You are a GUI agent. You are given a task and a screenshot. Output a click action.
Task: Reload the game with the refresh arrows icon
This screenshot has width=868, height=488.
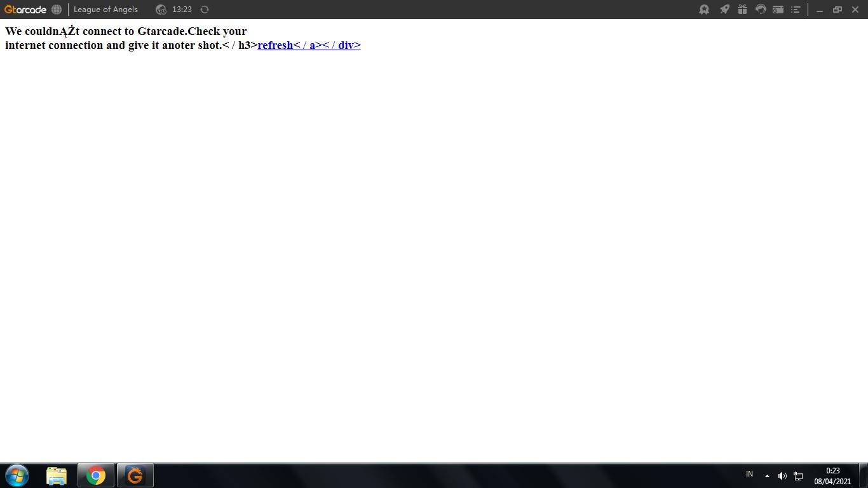pos(205,10)
